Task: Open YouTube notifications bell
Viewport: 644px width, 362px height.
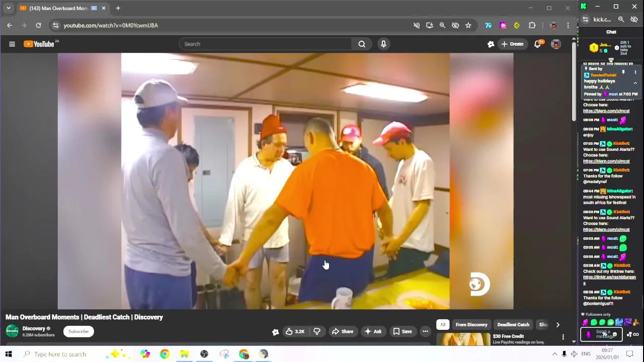Action: [x=537, y=44]
